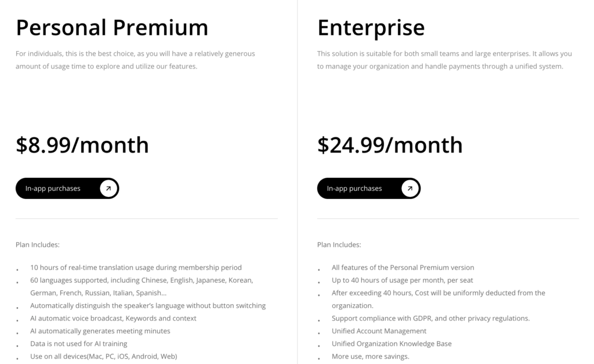594x364 pixels.
Task: Click the Use on all devices item
Action: coord(103,356)
